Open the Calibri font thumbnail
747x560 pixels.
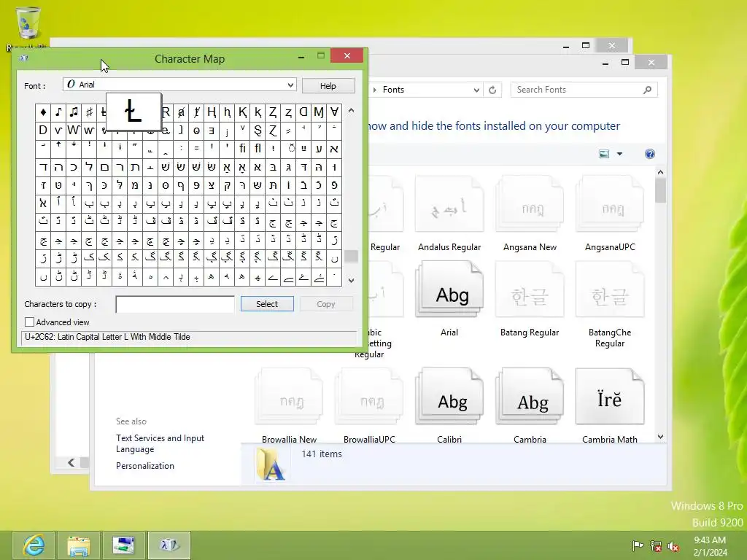[x=449, y=396]
